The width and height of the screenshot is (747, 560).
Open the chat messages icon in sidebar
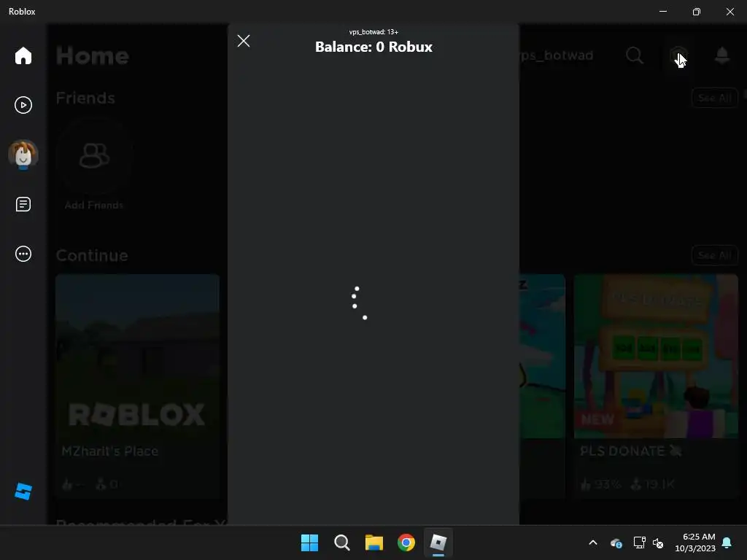point(23,204)
